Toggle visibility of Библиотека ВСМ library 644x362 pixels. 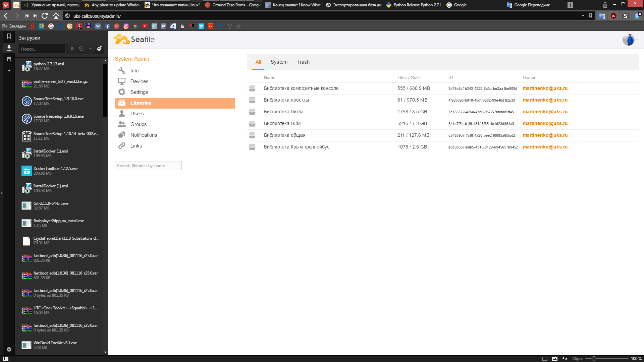coord(252,123)
